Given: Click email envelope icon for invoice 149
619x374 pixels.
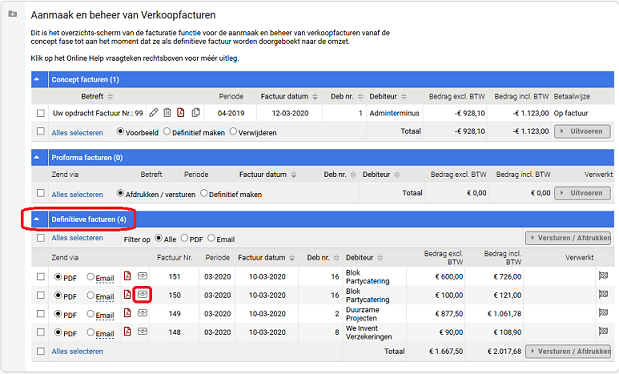Looking at the screenshot, I should coord(143,313).
